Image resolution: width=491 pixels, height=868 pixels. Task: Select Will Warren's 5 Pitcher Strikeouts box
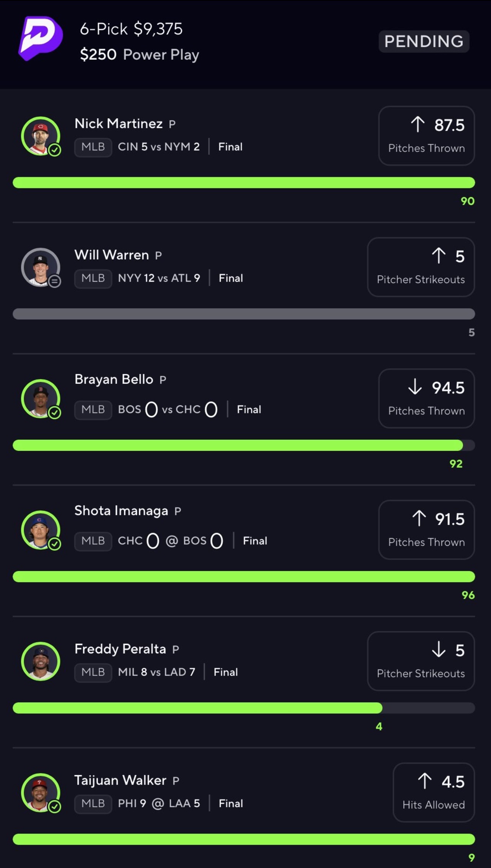[421, 267]
